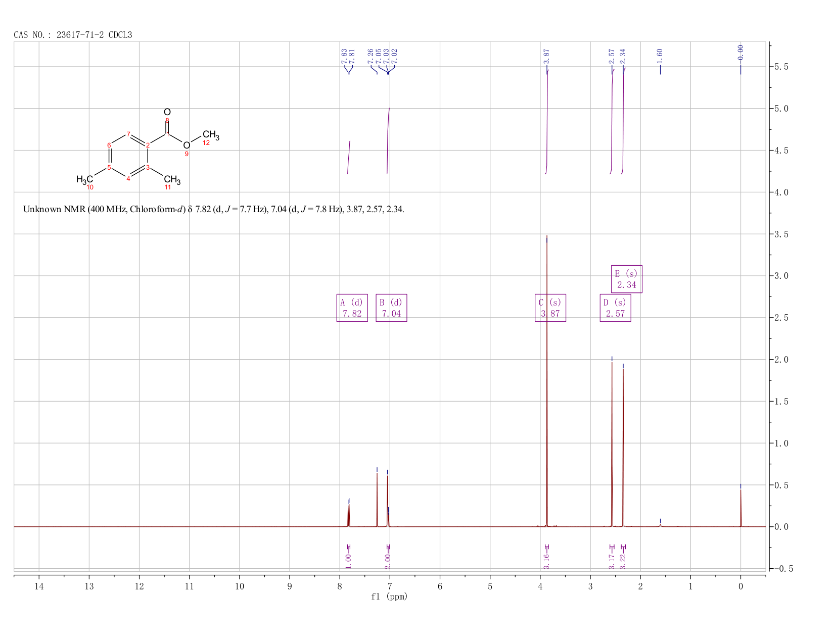Click the ester O atom labeled 9
This screenshot has height=644, width=834.
(x=187, y=145)
